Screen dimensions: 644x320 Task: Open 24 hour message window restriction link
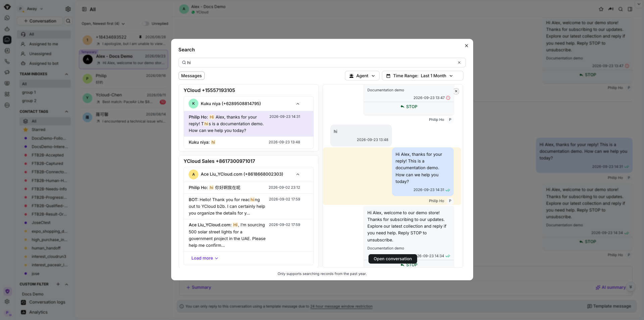click(x=341, y=307)
